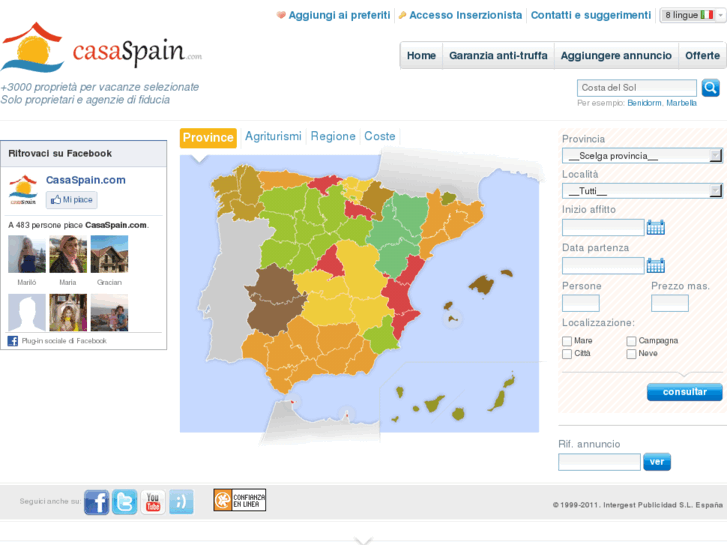Select the Province tab
This screenshot has height=545, width=727.
[208, 138]
